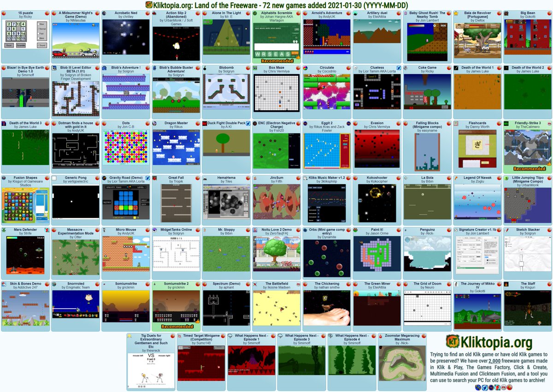The image size is (553, 392).
Task: Click the large Kliktopia.org logo at bottom
Action: coord(488,342)
